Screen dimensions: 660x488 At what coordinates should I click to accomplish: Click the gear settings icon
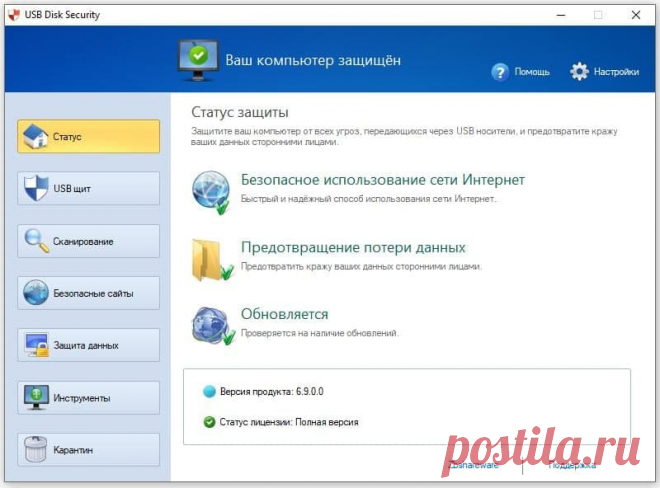[579, 72]
